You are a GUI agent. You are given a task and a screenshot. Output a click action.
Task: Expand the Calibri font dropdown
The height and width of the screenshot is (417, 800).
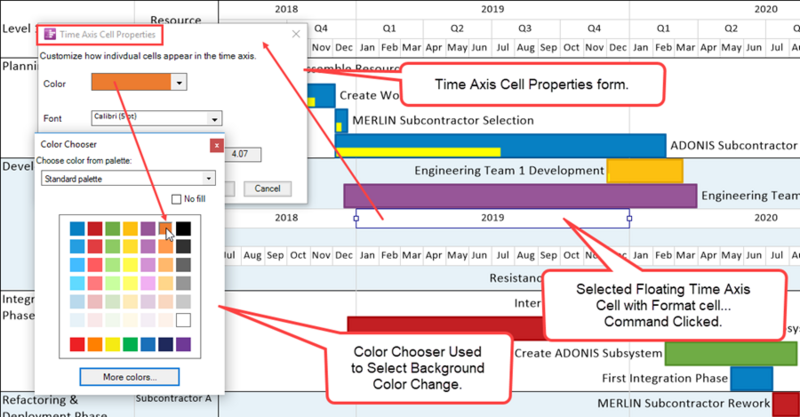coord(214,119)
